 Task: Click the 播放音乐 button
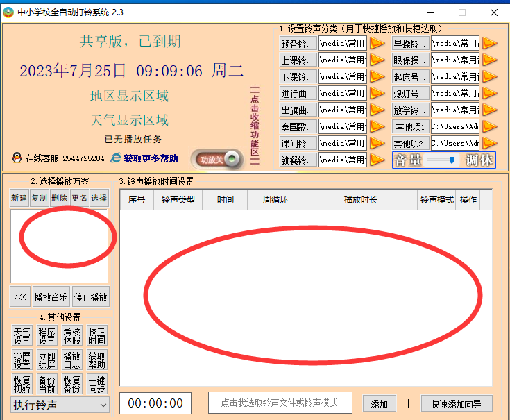coord(51,296)
